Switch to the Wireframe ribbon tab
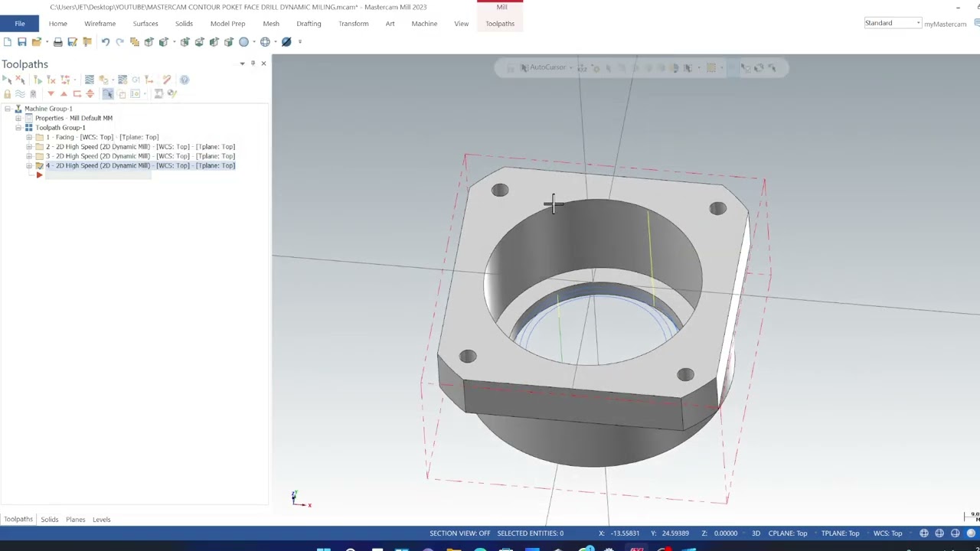980x551 pixels. 100,24
